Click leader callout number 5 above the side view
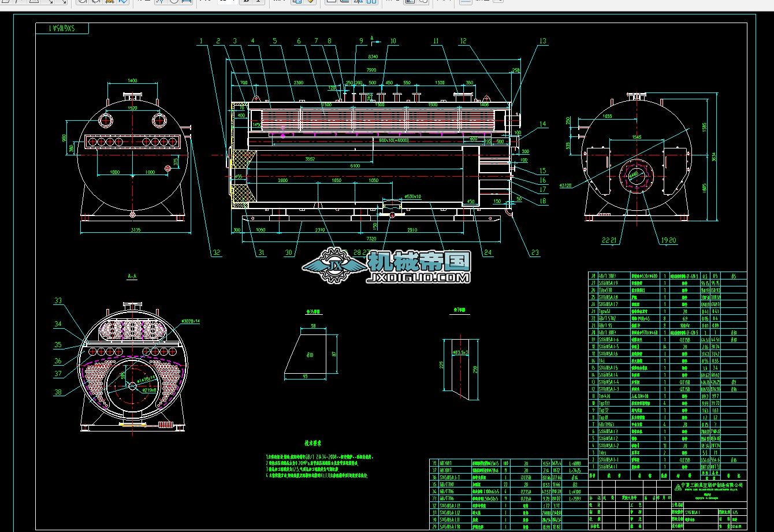This screenshot has width=774, height=532. pos(275,40)
